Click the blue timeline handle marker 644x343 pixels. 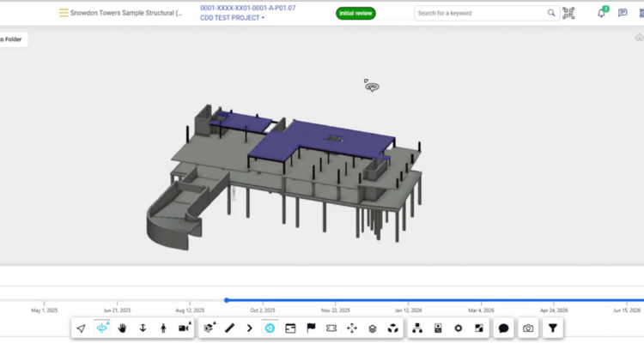(x=226, y=300)
